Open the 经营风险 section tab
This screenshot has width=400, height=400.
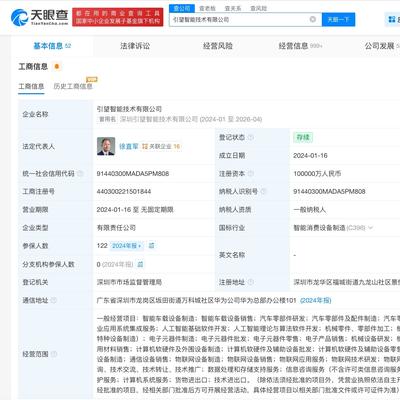(x=218, y=46)
